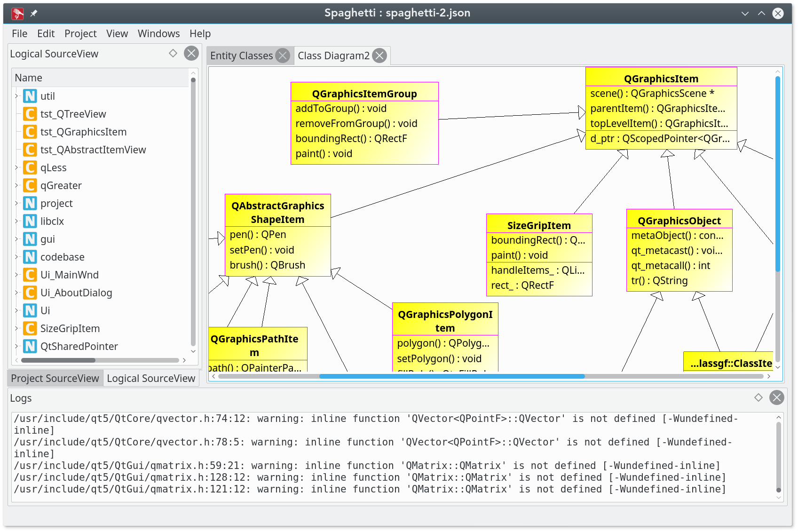Expand the gui namespace tree node
The height and width of the screenshot is (532, 798).
point(16,239)
